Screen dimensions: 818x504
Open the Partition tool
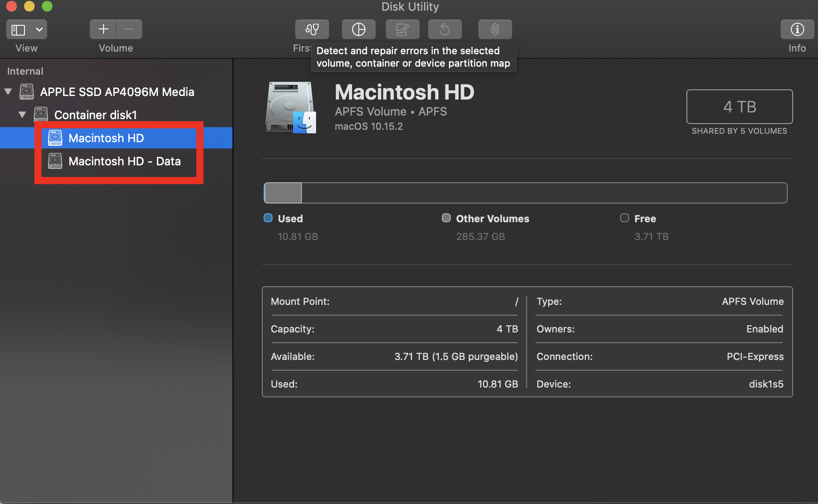coord(358,29)
